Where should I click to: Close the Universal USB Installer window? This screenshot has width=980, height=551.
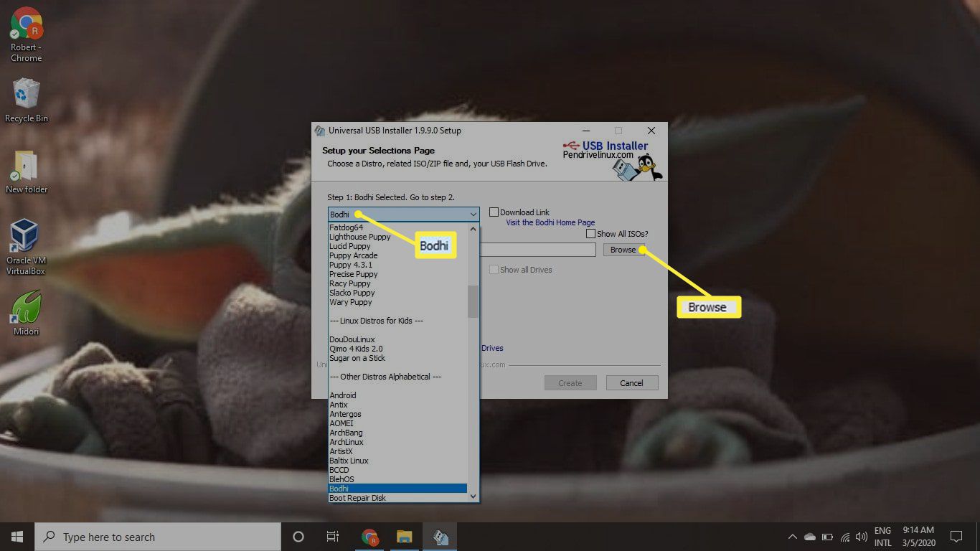coord(651,131)
